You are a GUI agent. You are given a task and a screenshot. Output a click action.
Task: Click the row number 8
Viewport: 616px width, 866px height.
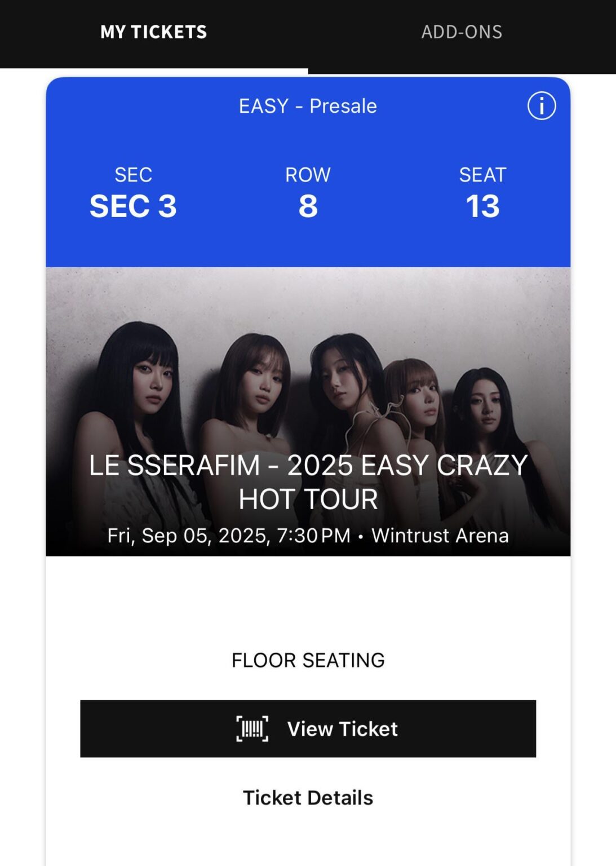pyautogui.click(x=308, y=206)
